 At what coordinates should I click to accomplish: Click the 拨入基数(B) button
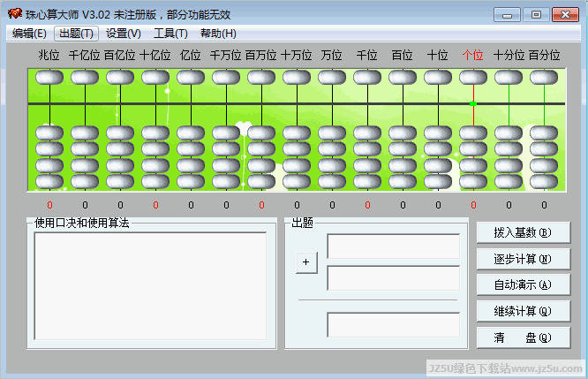(524, 232)
